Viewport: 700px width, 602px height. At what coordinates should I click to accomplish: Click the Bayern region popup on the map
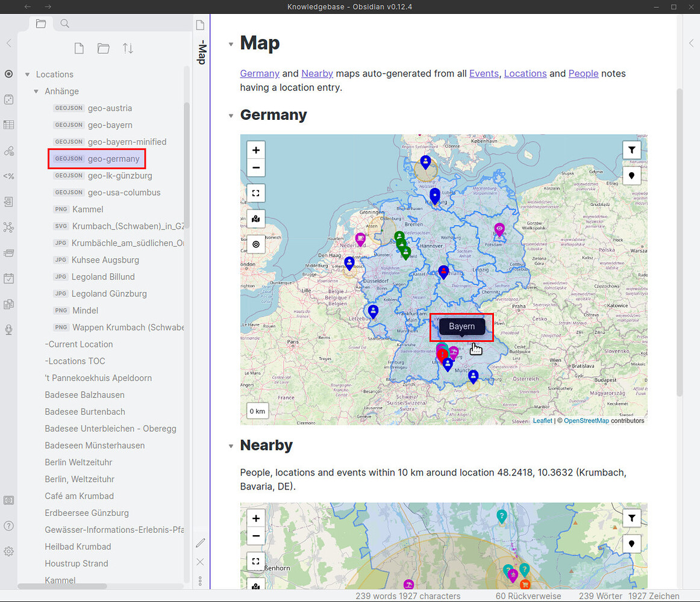tap(461, 326)
